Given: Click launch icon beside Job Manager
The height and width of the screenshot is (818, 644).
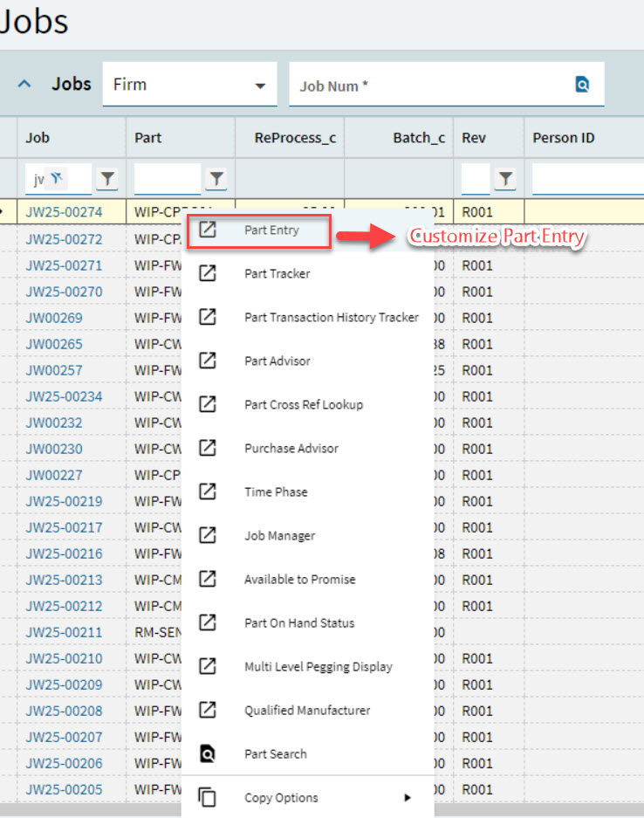Looking at the screenshot, I should [x=208, y=535].
